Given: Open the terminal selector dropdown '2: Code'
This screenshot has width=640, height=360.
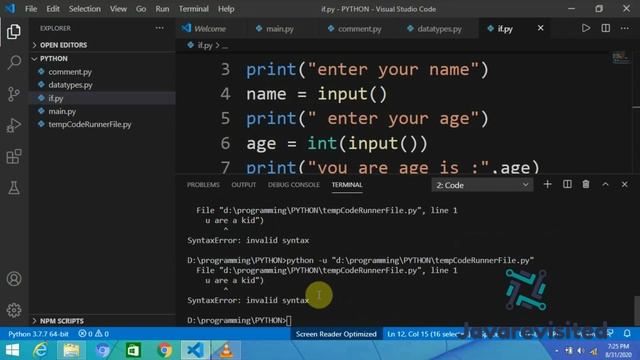Looking at the screenshot, I should tap(482, 185).
